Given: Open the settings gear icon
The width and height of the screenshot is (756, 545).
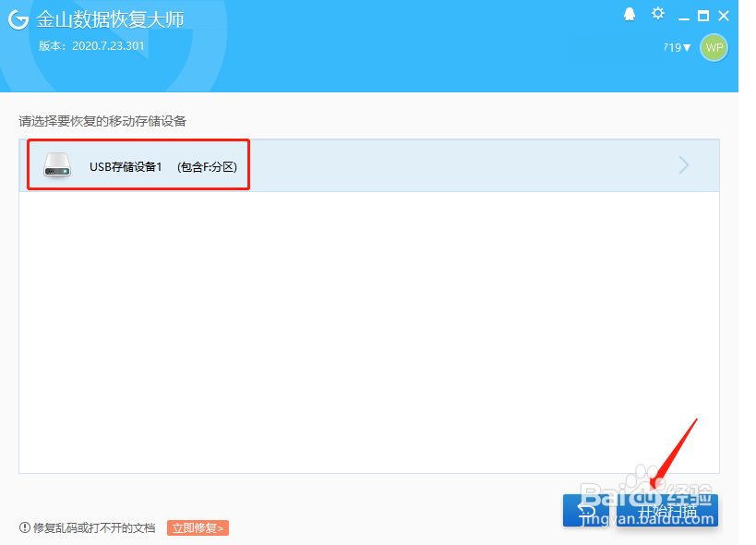Looking at the screenshot, I should (x=657, y=14).
